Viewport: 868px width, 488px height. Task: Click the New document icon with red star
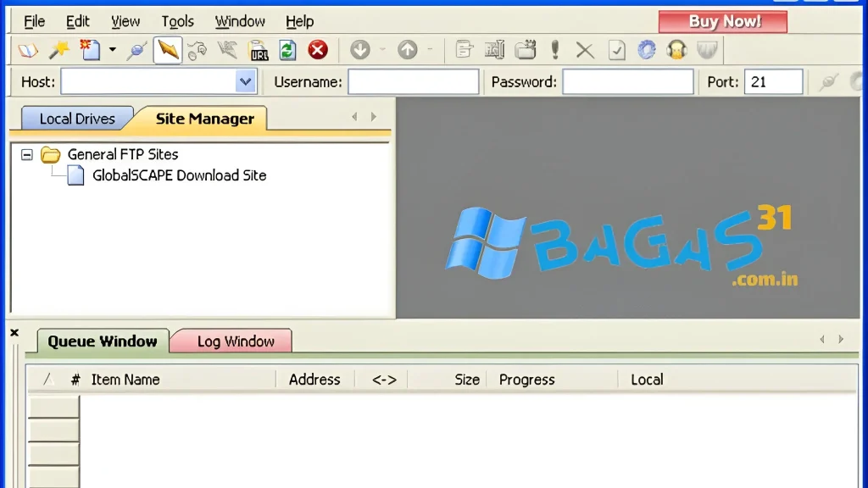[x=90, y=50]
